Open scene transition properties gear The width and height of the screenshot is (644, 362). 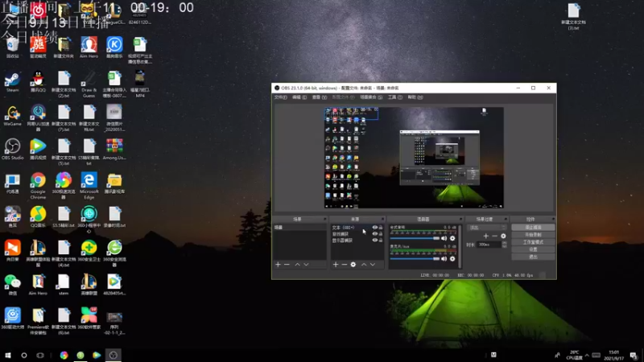[504, 236]
